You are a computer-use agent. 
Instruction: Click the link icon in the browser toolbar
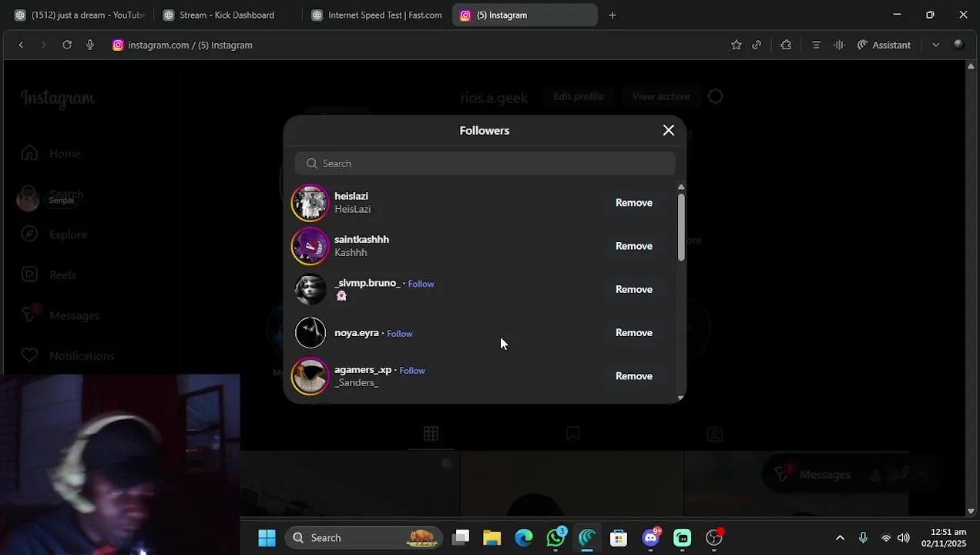tap(757, 45)
